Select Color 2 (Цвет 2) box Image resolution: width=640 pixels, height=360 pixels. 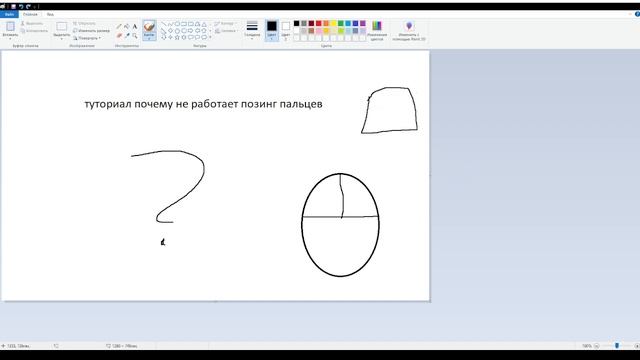[x=286, y=30]
